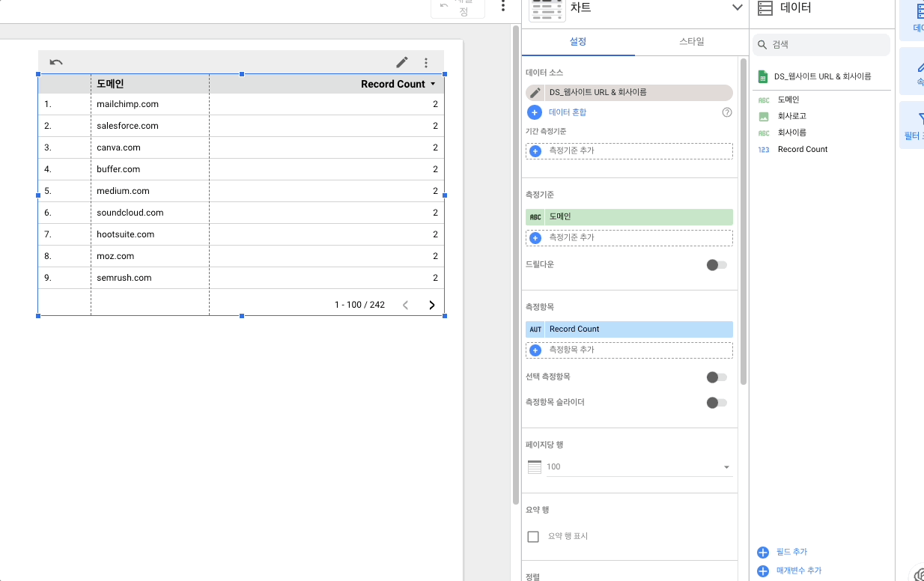The width and height of the screenshot is (924, 581).
Task: Click the Record Count column sort arrow
Action: (x=433, y=85)
